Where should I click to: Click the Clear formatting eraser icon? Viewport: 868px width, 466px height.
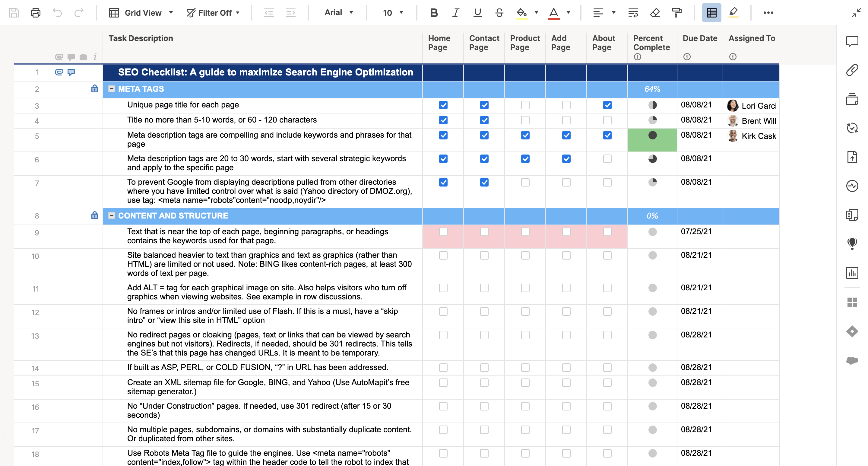(655, 13)
